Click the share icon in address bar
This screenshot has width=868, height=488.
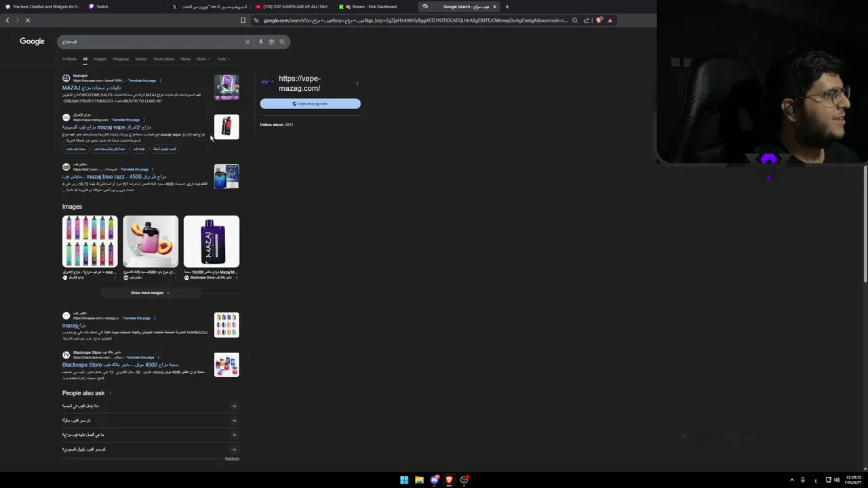587,20
